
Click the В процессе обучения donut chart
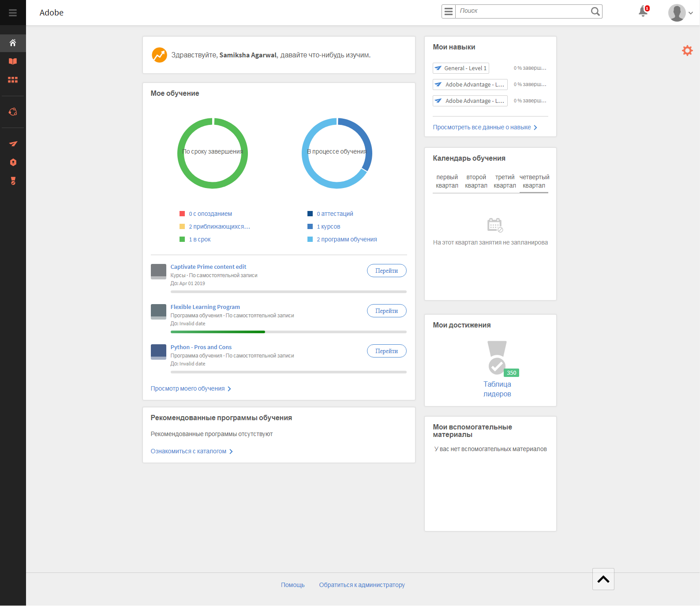point(337,153)
